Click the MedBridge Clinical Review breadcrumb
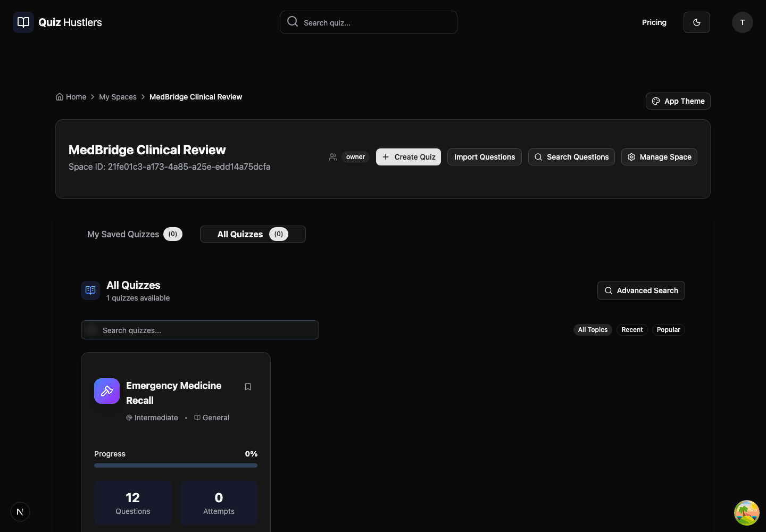This screenshot has width=766, height=532. coord(196,97)
